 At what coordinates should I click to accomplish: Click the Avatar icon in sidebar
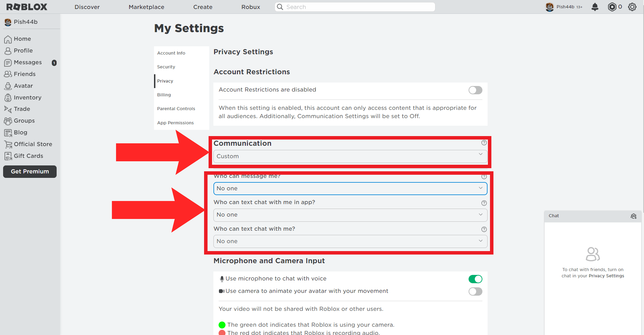click(x=8, y=86)
